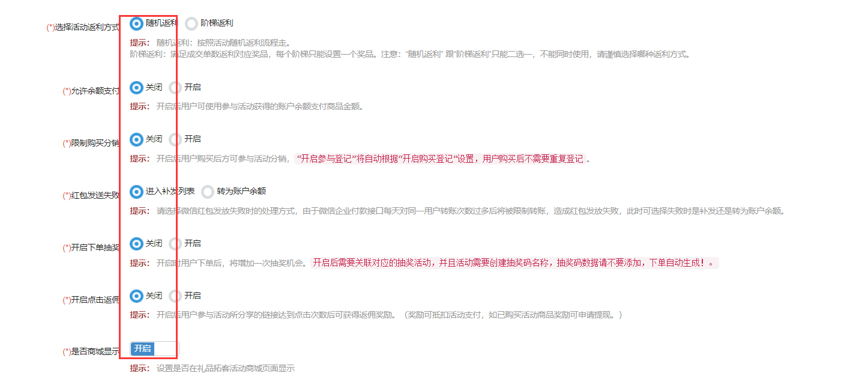Set 开启下单抽奖 to 关闭
The image size is (868, 388).
coord(137,244)
